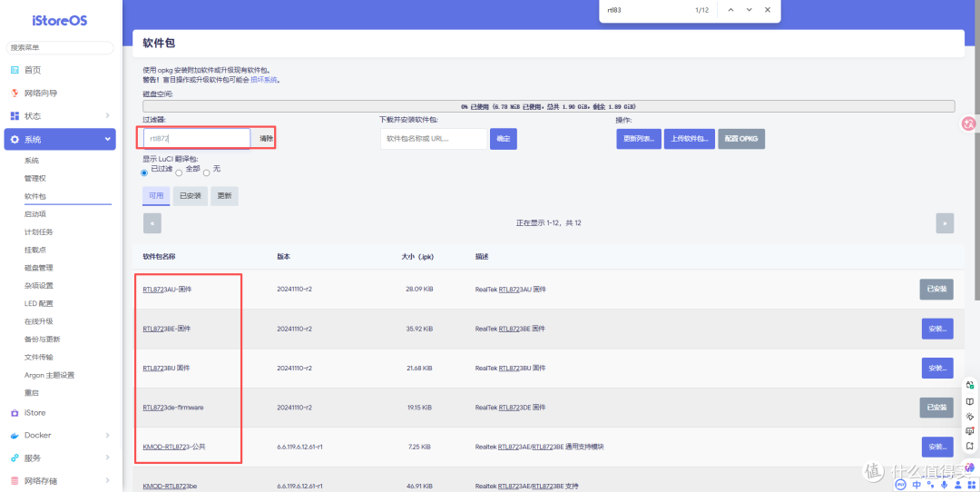Click the round IME logo icon
The height and width of the screenshot is (492, 980).
click(x=901, y=485)
